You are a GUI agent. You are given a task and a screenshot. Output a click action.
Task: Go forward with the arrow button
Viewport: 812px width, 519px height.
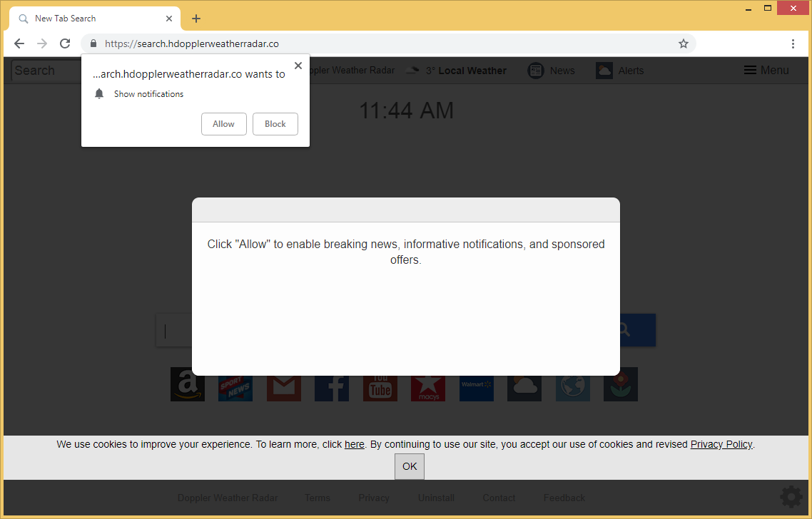click(x=42, y=43)
